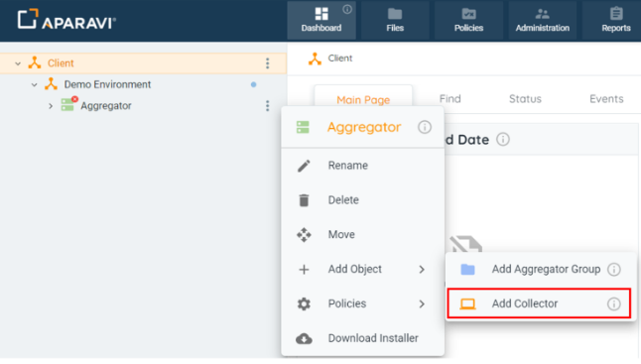
Task: Click info icon next to Add Collector
Action: 613,303
